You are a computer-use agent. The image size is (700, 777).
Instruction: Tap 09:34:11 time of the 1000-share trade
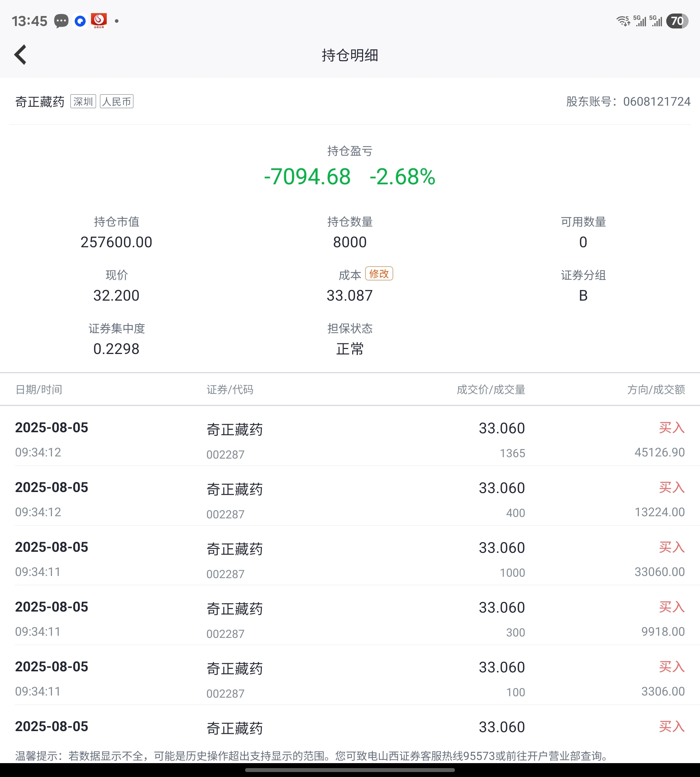click(38, 572)
